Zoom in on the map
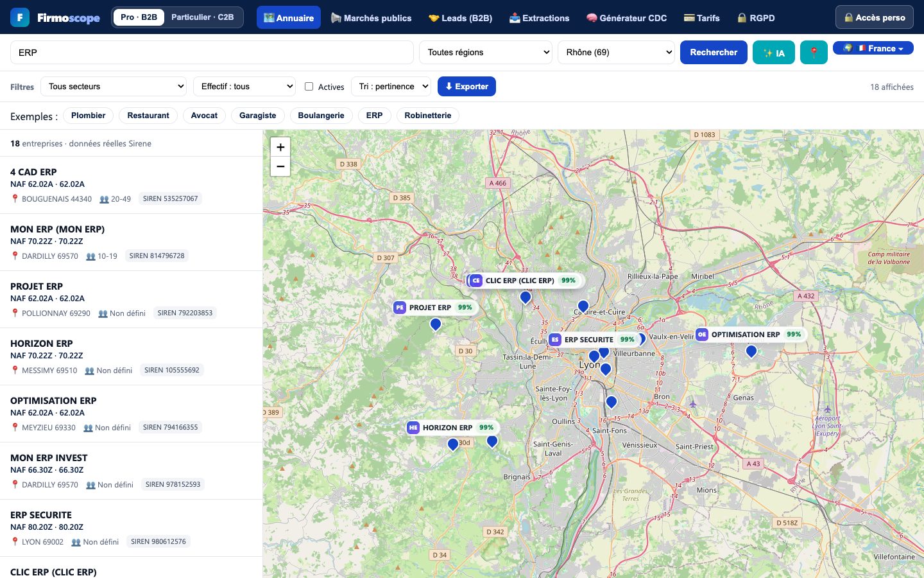This screenshot has width=924, height=578. [x=280, y=147]
